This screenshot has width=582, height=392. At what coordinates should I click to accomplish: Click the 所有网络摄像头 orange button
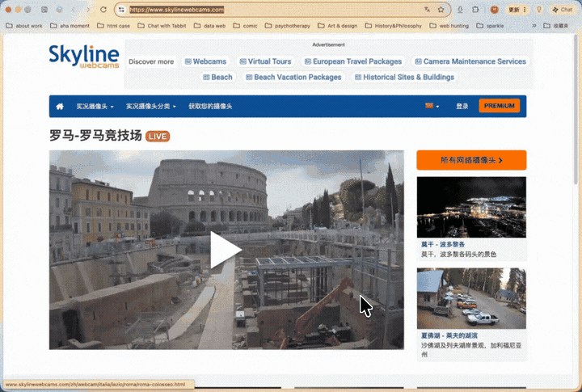(x=471, y=160)
